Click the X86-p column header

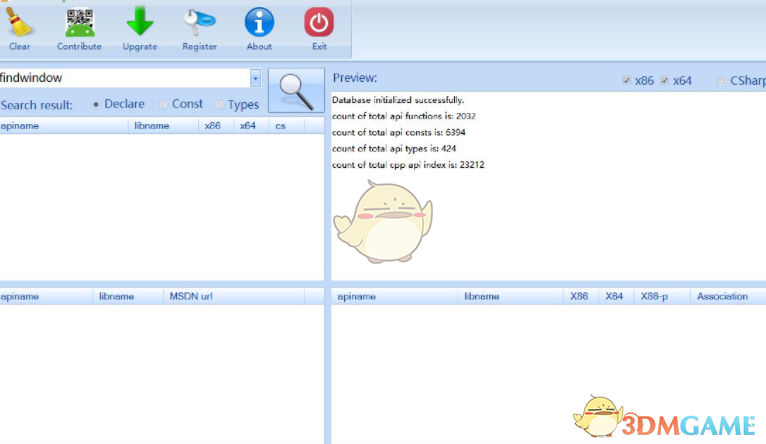(x=662, y=296)
